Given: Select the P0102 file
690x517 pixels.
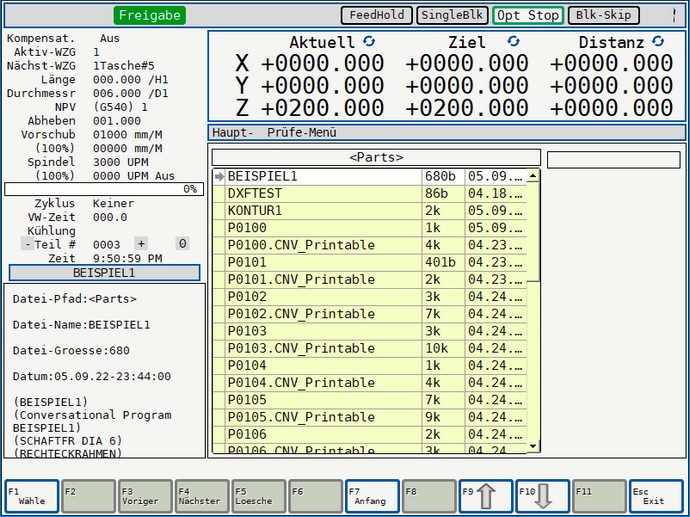Looking at the screenshot, I should tap(370, 297).
